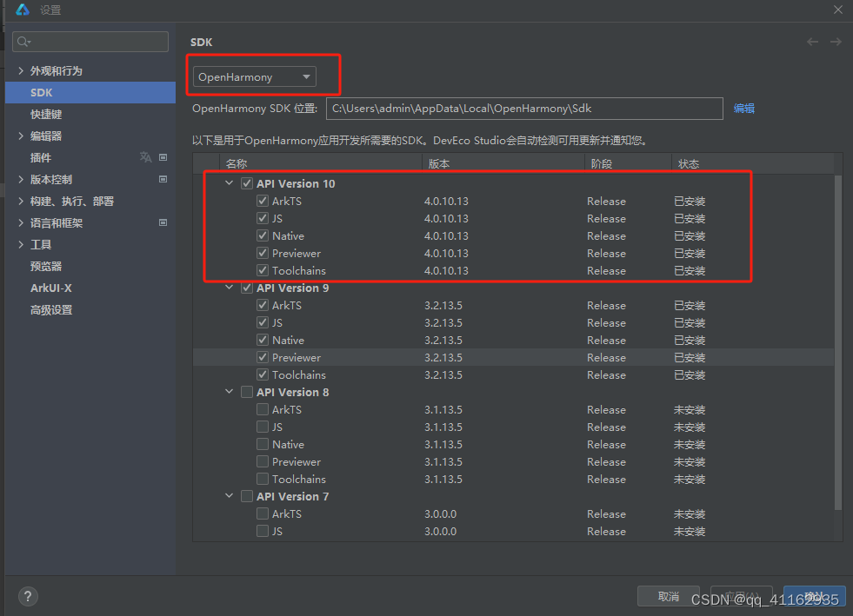Image resolution: width=853 pixels, height=616 pixels.
Task: Click version 3.0.0.0 in ArkTS row
Action: point(440,513)
